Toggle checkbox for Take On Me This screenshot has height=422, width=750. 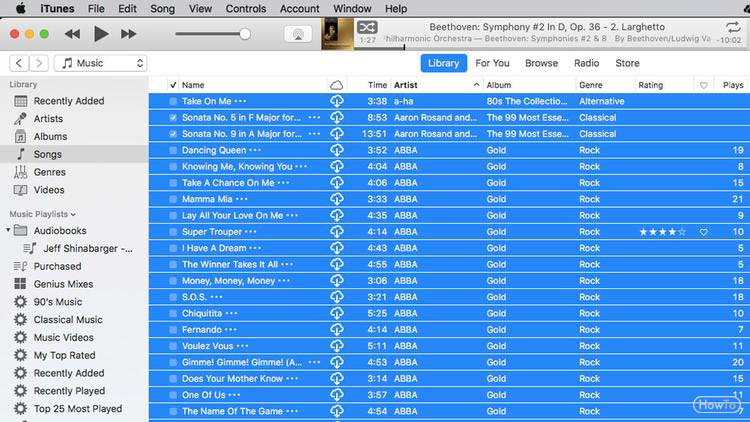click(173, 101)
